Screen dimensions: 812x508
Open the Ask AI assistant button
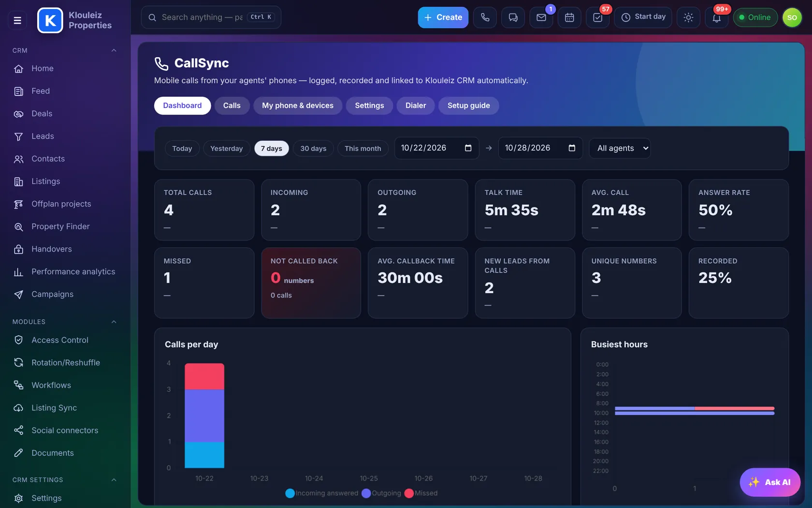pyautogui.click(x=770, y=482)
